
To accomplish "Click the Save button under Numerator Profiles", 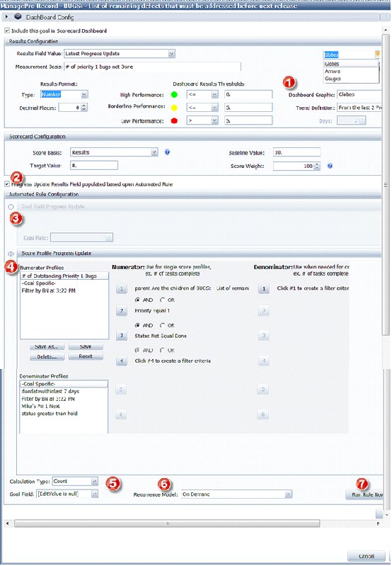I will coord(86,346).
